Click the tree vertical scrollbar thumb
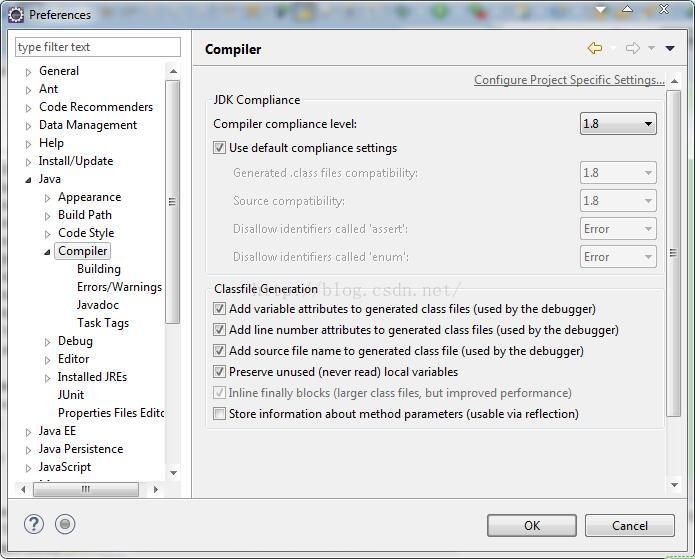 173,202
